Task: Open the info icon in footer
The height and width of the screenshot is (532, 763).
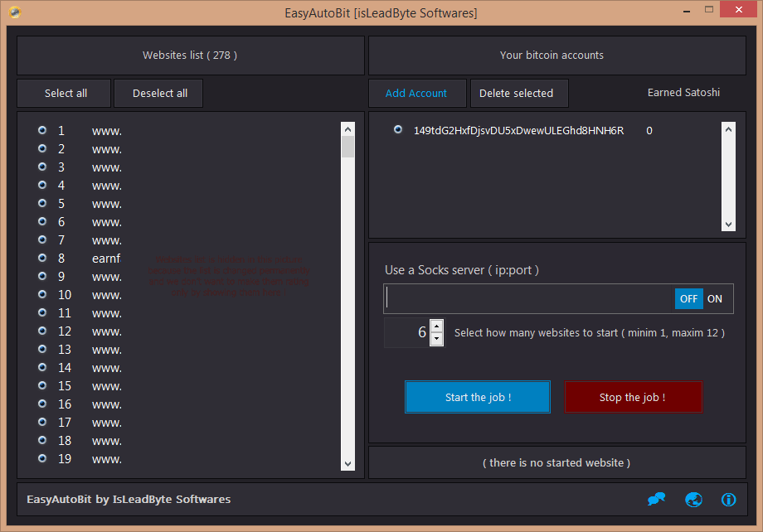Action: [728, 500]
